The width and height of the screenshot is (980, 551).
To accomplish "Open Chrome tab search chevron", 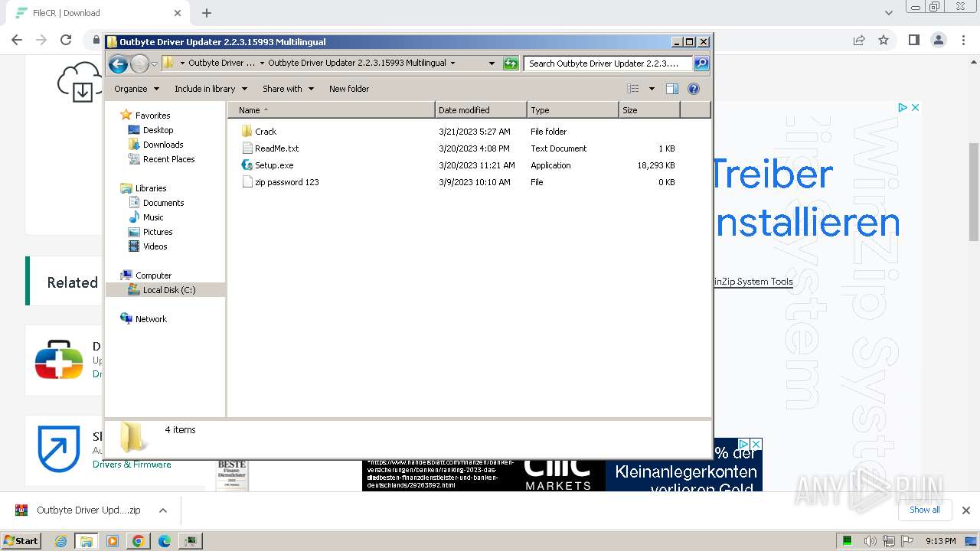I will pos(888,13).
